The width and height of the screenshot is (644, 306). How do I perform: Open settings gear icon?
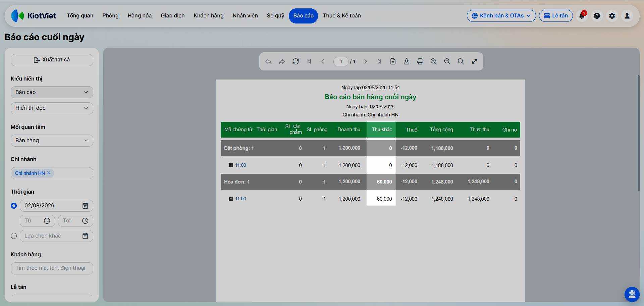coord(612,16)
